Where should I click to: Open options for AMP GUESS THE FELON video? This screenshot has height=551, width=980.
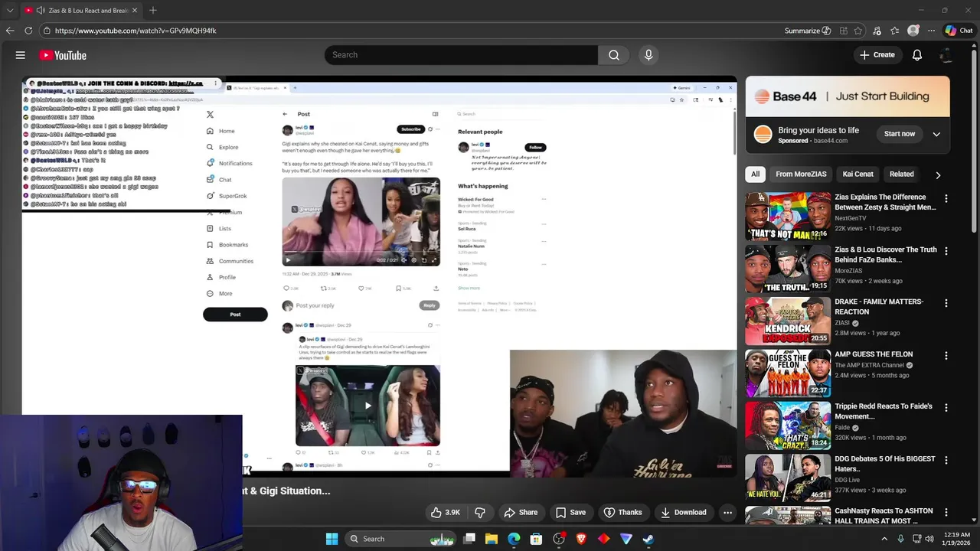[x=946, y=355]
